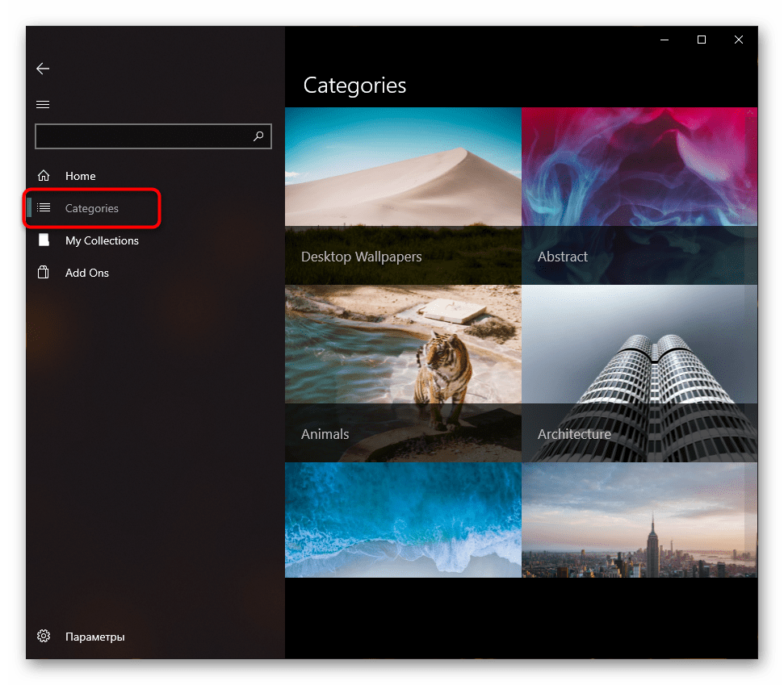Open the Home menu item

[81, 176]
